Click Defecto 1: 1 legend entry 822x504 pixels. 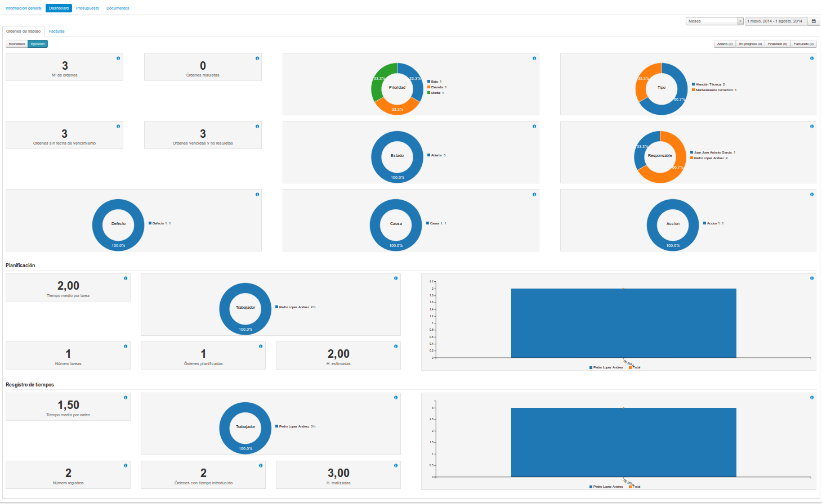(160, 223)
